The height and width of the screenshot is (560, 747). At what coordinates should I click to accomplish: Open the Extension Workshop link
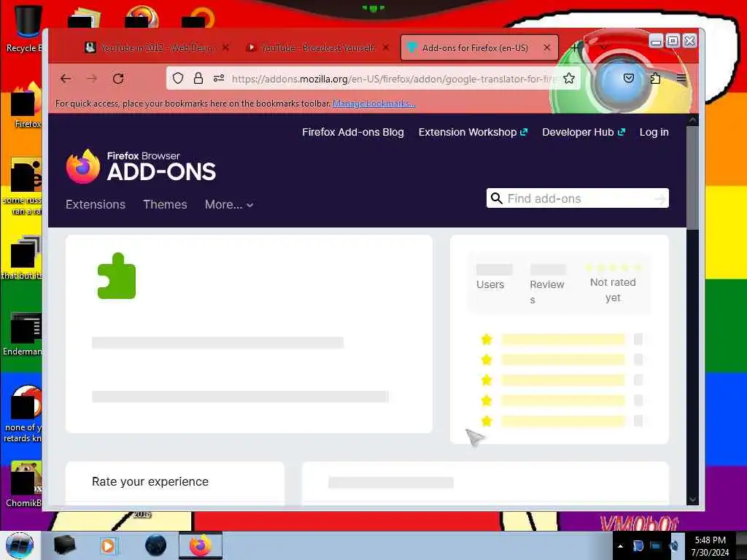pos(473,133)
